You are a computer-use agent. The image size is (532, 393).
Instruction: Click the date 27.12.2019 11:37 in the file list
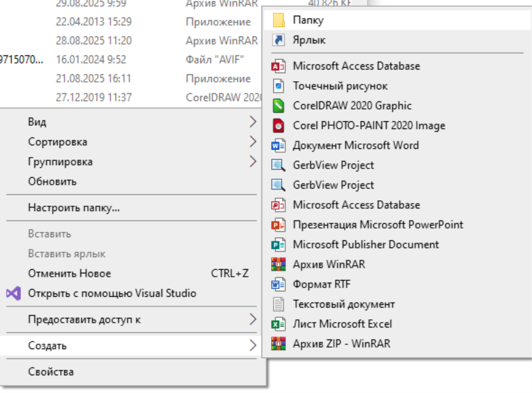[x=94, y=97]
